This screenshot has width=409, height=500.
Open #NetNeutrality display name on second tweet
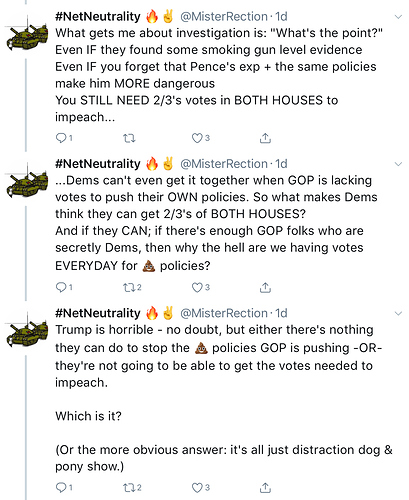click(x=98, y=164)
